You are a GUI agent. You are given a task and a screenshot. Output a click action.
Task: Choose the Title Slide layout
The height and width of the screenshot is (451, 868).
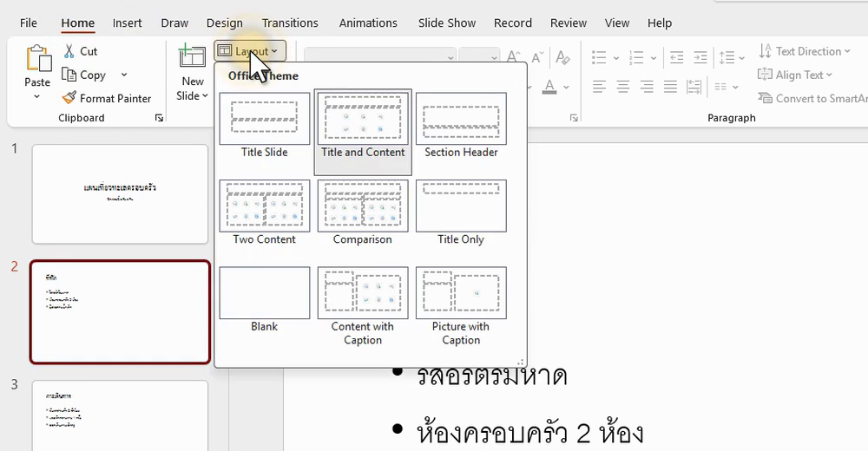(265, 126)
